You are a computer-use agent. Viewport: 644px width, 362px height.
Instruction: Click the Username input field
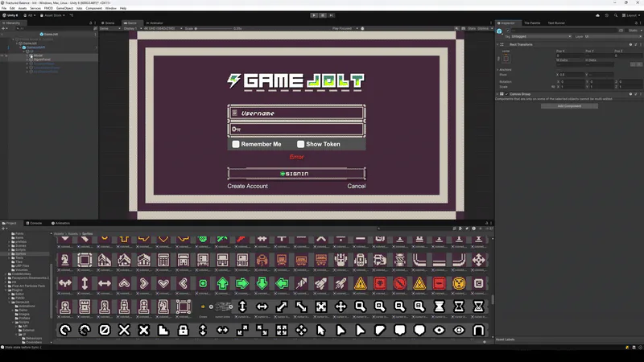296,113
